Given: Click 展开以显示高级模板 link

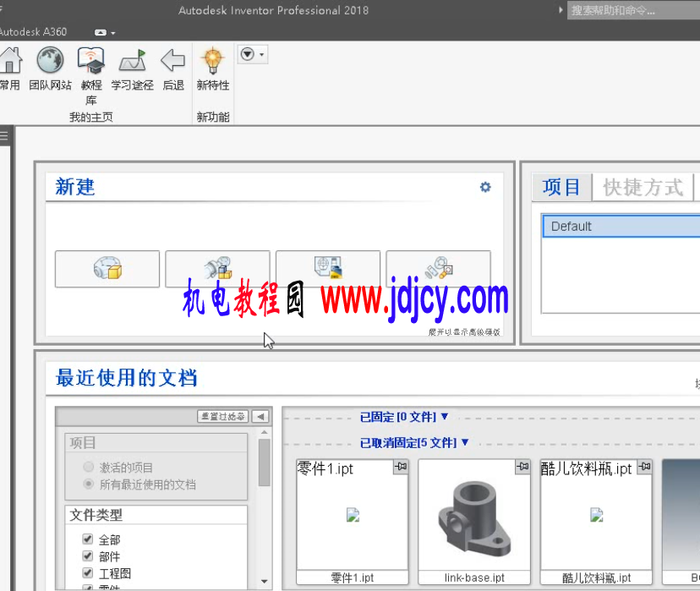Looking at the screenshot, I should pyautogui.click(x=464, y=332).
